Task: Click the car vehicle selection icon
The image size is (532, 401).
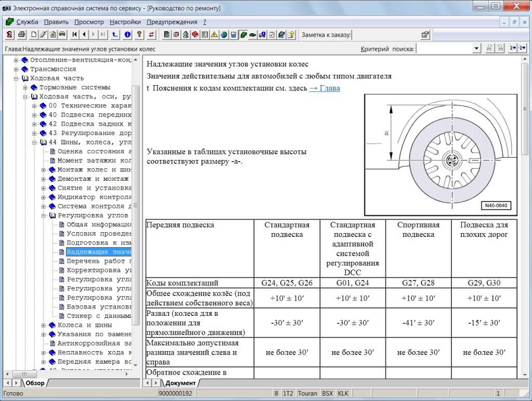Action: point(62,34)
